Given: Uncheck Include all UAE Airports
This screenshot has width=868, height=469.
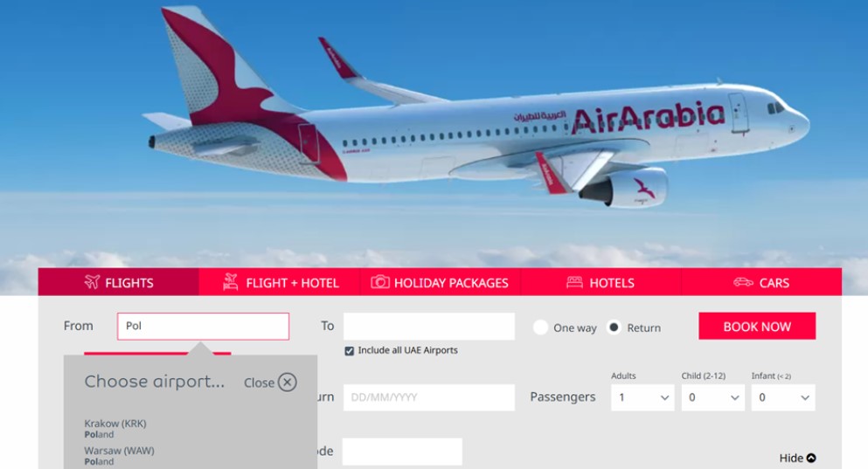Looking at the screenshot, I should 350,351.
